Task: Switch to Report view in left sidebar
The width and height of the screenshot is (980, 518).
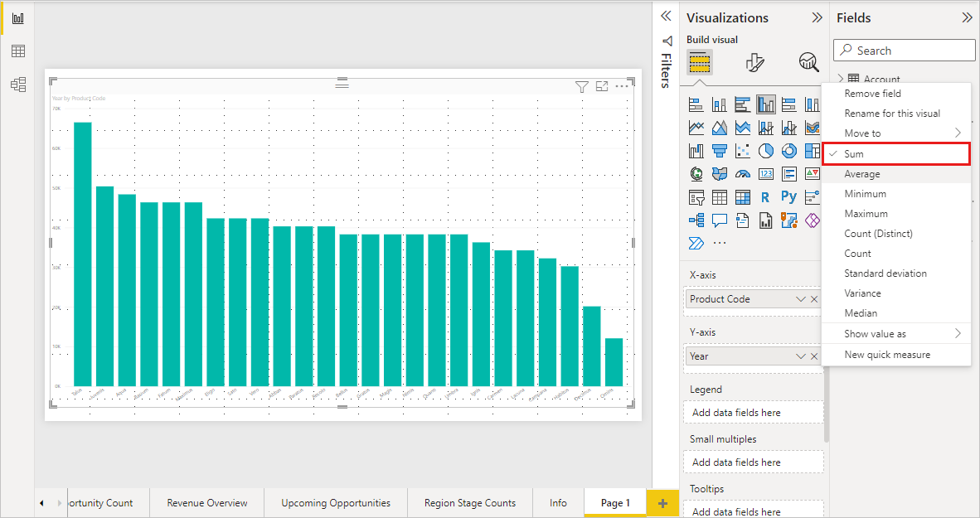Action: click(18, 18)
